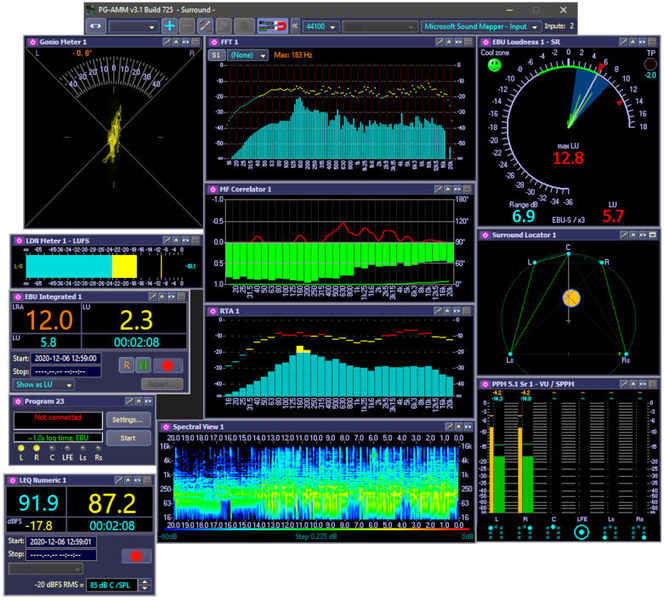Toggle Ls channel indicator in Program 23
664x600 pixels.
[83, 448]
